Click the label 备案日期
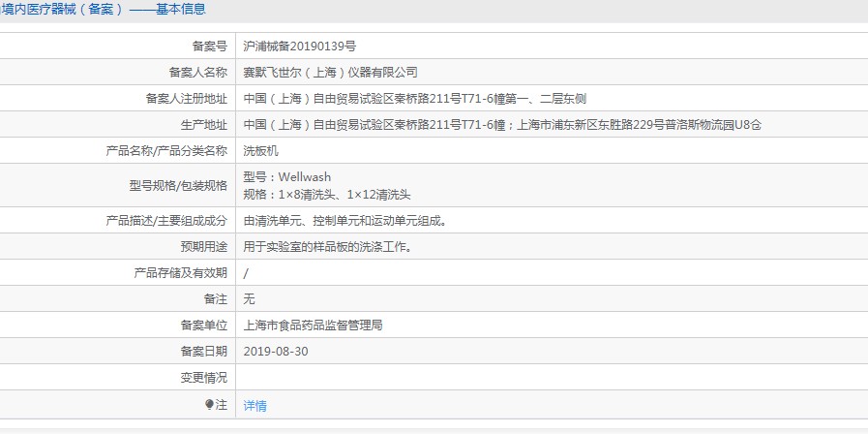This screenshot has height=434, width=868. tap(204, 352)
